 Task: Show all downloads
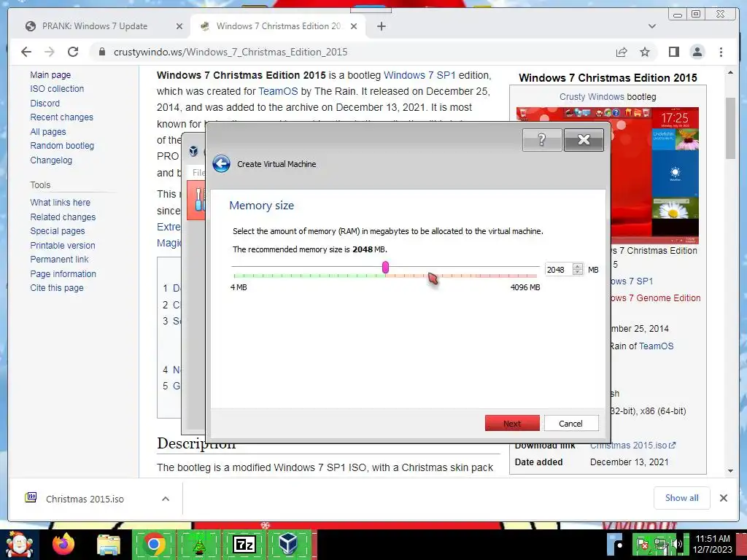point(682,498)
